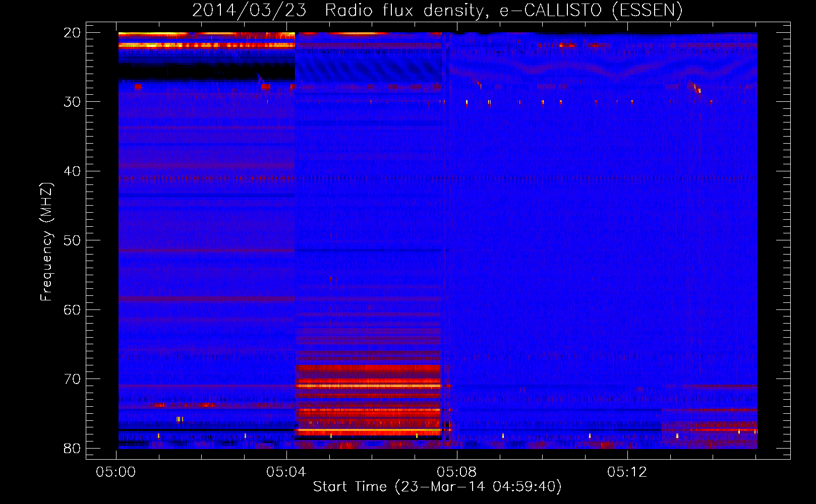Click the 'Start Time (23-Mar-14 04:59:40)' label

pos(437,486)
